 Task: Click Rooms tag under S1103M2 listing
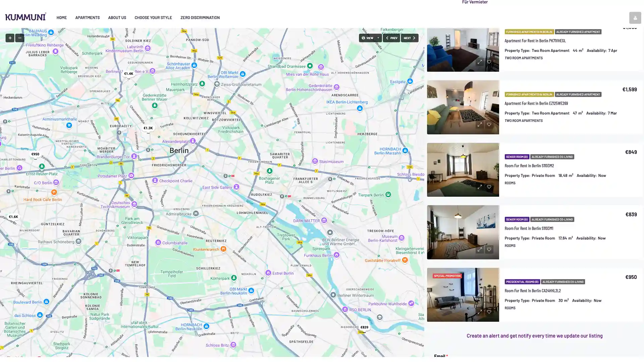[510, 183]
